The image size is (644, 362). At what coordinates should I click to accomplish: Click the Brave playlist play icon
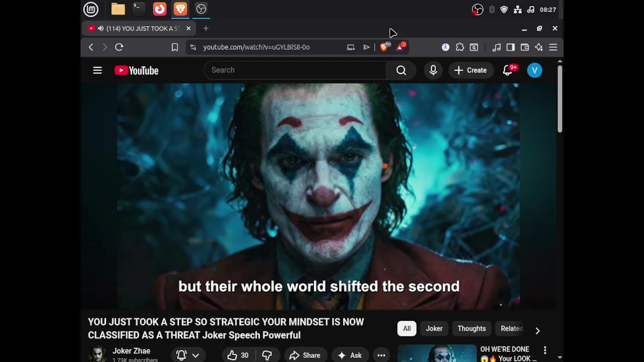click(x=366, y=47)
